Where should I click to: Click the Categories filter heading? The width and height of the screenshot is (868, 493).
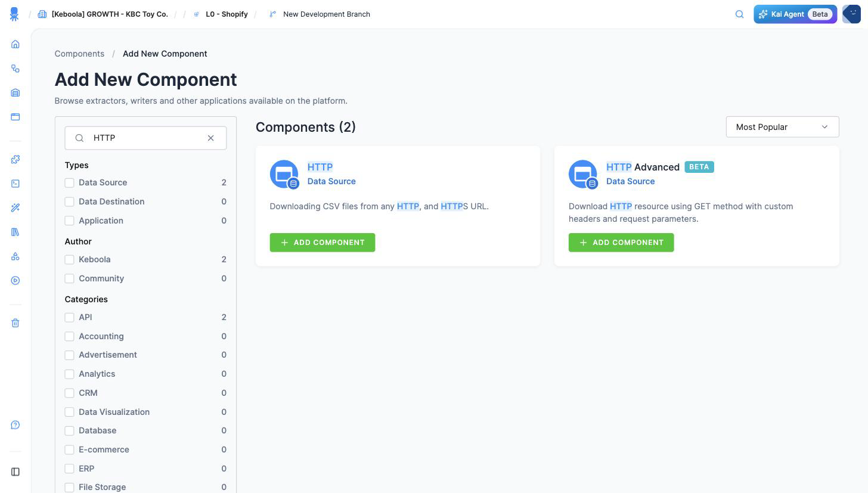(x=86, y=299)
